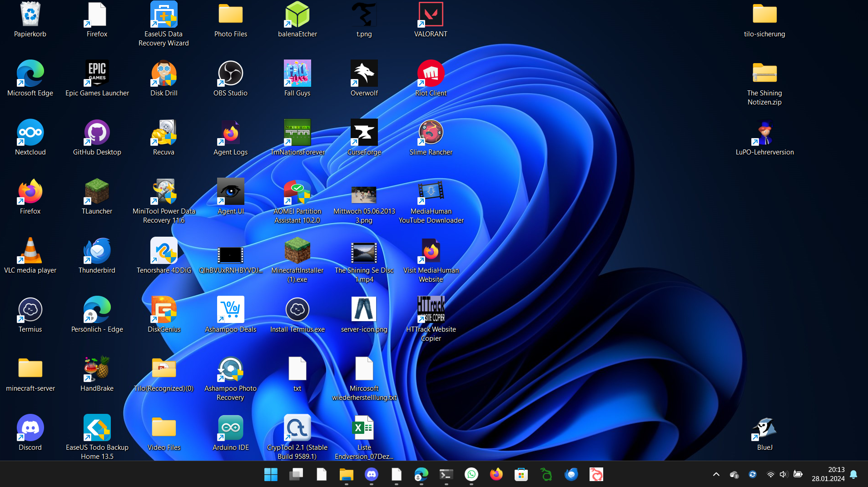Open the Papierkorb recycle bin
The width and height of the screenshot is (868, 487).
[x=30, y=15]
